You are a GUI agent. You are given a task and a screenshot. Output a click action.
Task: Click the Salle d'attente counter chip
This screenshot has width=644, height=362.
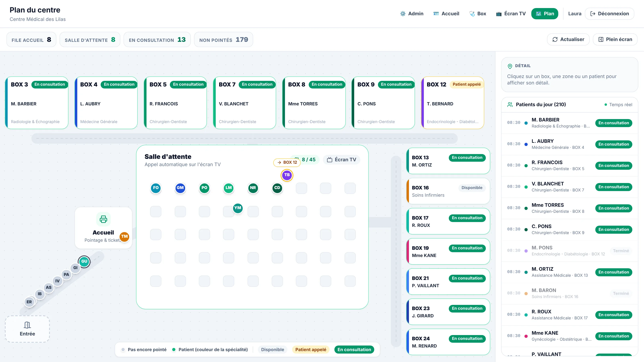pyautogui.click(x=90, y=39)
